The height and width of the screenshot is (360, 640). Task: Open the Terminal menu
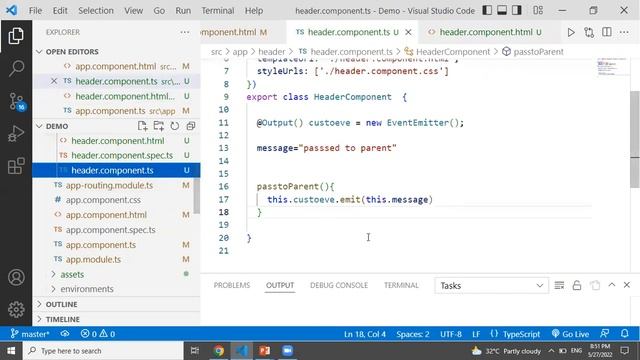[218, 11]
